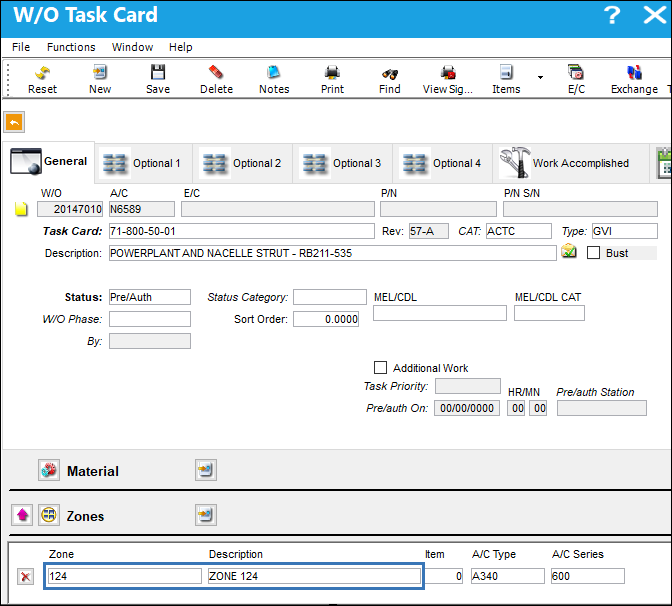Open the File menu
The image size is (672, 606).
[x=21, y=47]
